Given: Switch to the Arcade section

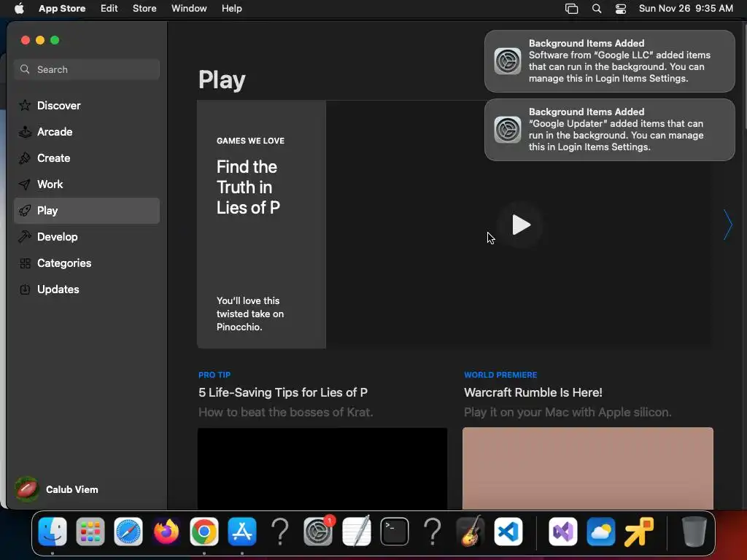Looking at the screenshot, I should click(x=87, y=132).
